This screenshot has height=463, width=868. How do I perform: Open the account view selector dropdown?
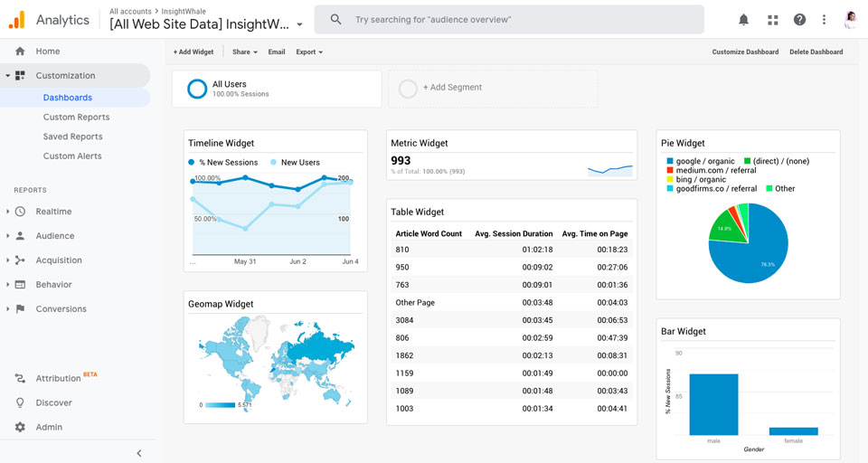(x=299, y=24)
